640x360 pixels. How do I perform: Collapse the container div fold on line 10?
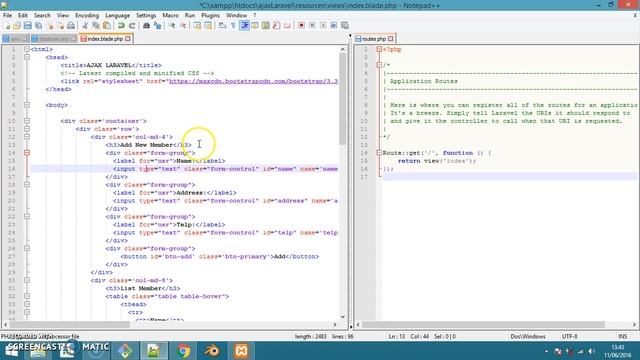(27, 121)
